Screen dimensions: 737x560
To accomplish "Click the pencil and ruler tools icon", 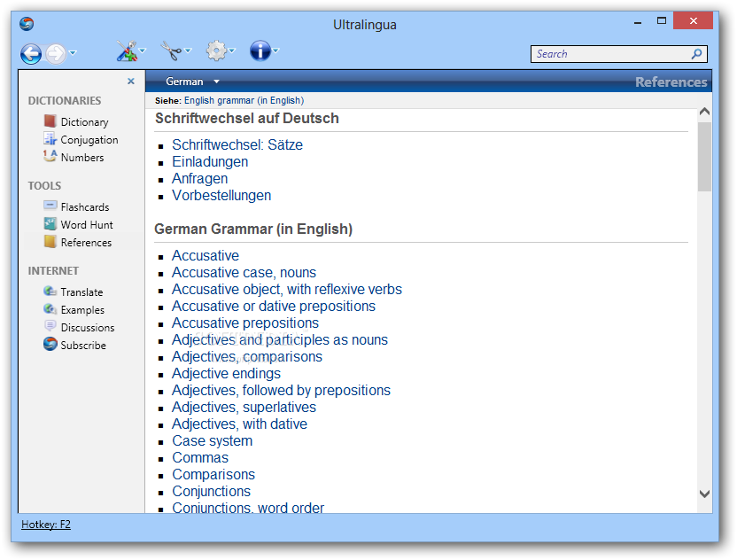I will point(127,51).
